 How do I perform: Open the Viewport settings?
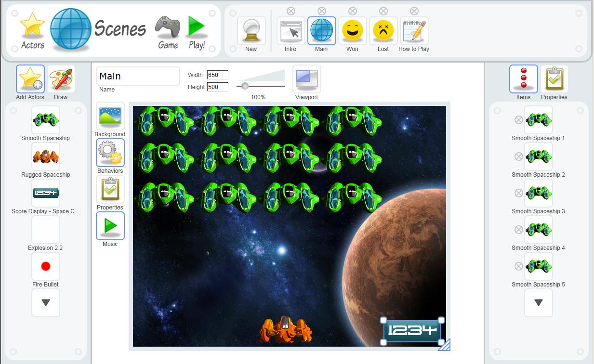306,79
